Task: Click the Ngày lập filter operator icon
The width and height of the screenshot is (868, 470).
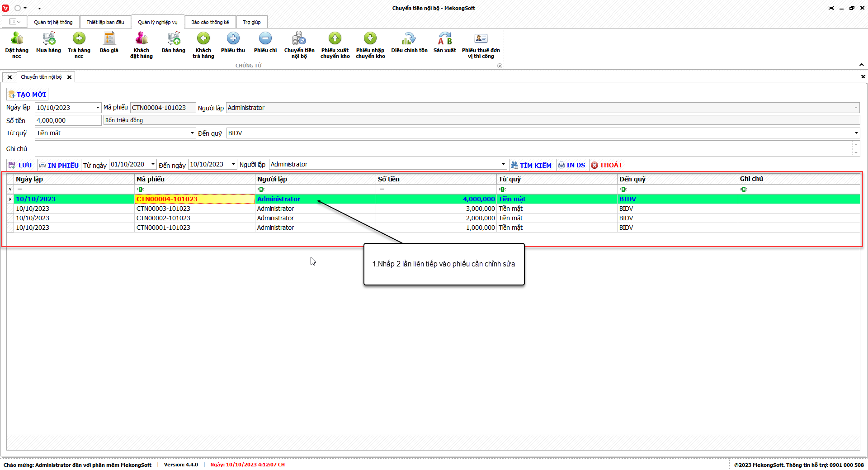Action: (x=19, y=189)
